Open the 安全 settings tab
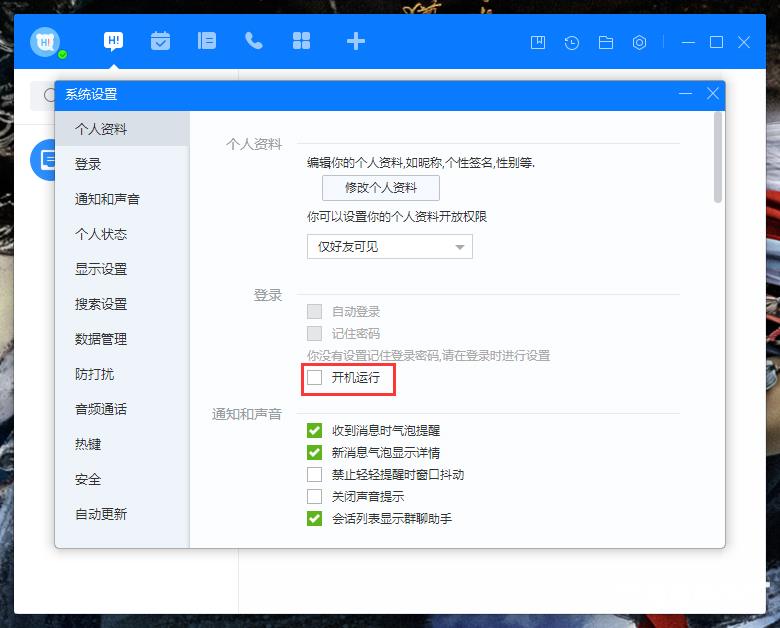This screenshot has width=780, height=628. [122, 479]
